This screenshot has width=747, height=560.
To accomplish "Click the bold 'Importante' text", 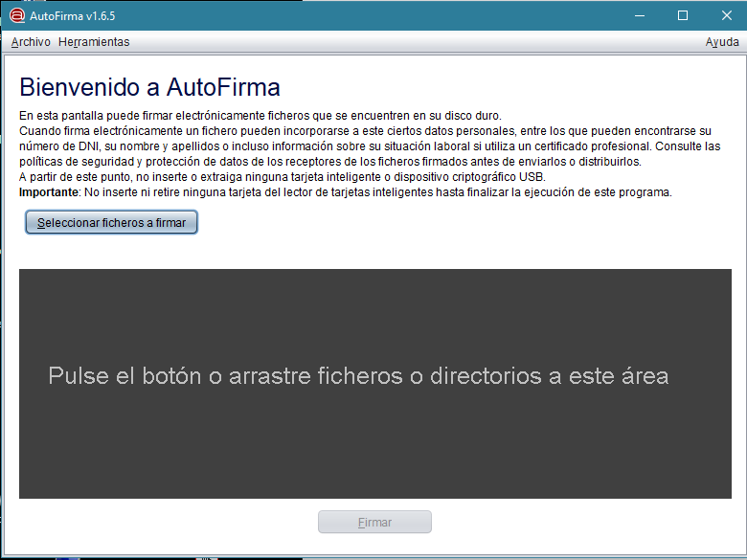I will pos(48,192).
